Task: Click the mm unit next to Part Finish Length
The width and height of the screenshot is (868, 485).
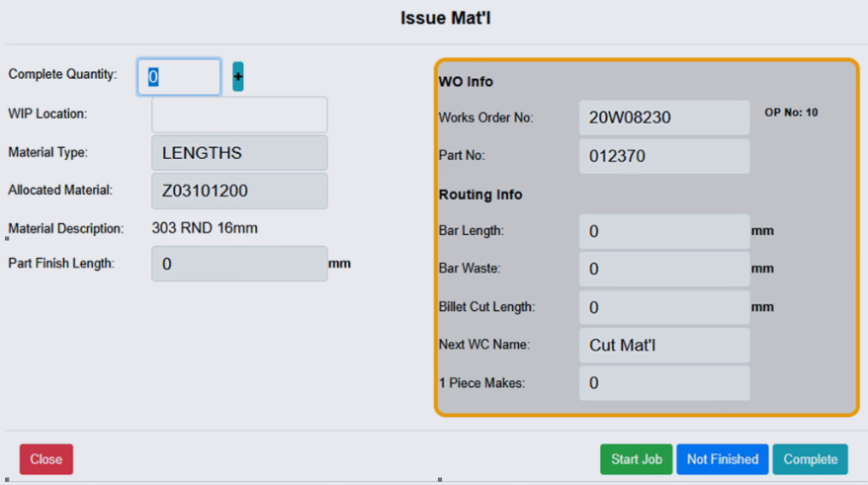Action: click(339, 263)
